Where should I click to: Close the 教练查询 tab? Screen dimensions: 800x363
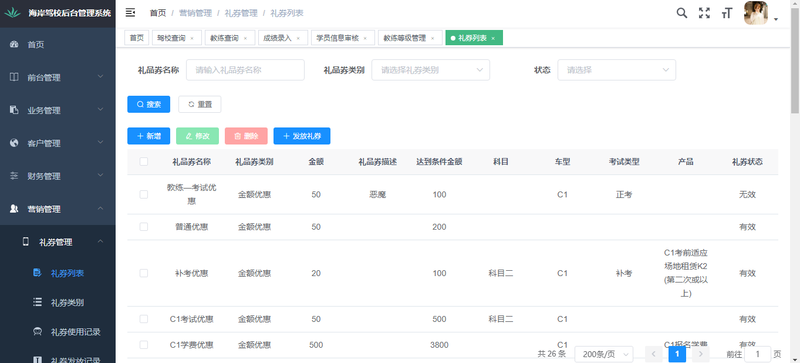click(x=245, y=38)
